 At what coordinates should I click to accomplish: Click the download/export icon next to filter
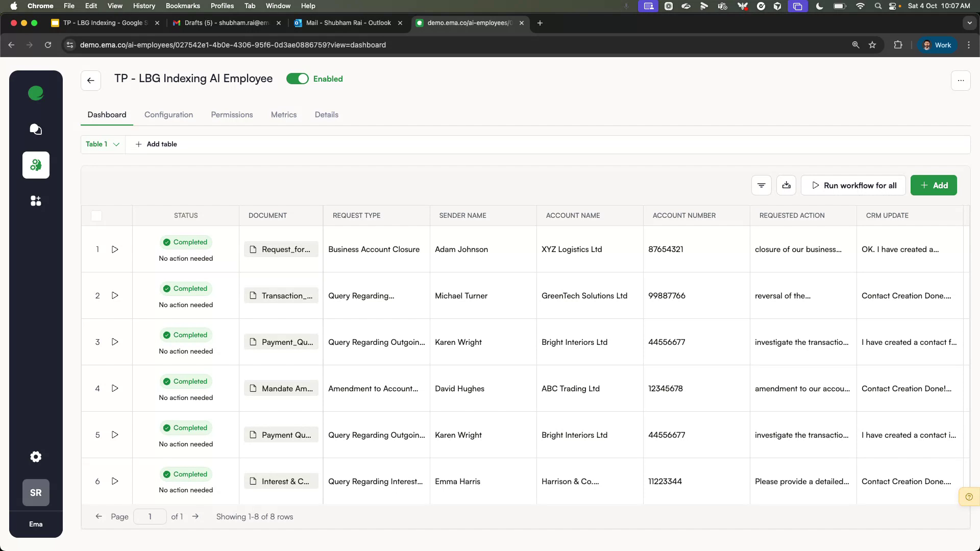(x=786, y=185)
